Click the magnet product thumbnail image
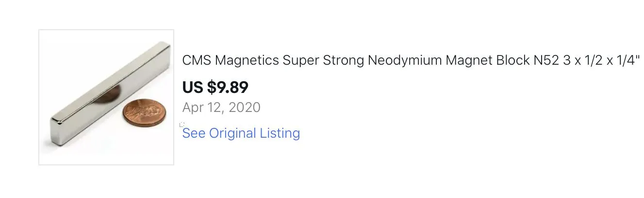The height and width of the screenshot is (198, 644). click(106, 97)
